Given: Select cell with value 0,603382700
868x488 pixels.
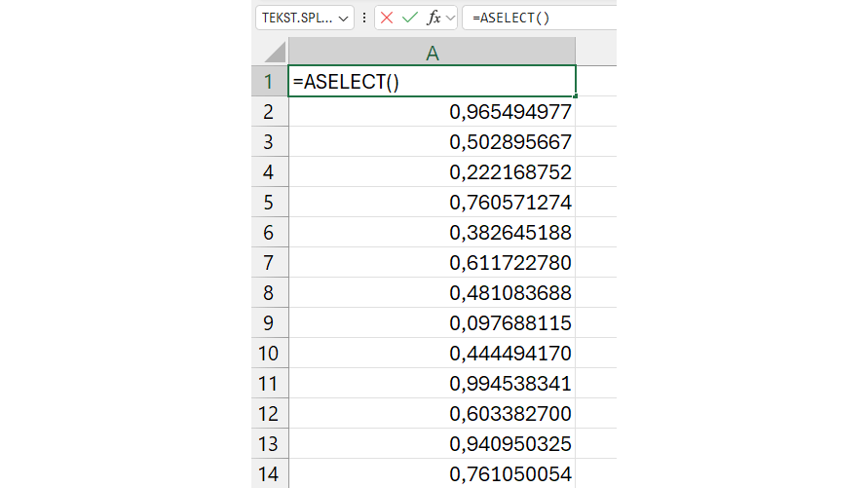Looking at the screenshot, I should pyautogui.click(x=432, y=413).
